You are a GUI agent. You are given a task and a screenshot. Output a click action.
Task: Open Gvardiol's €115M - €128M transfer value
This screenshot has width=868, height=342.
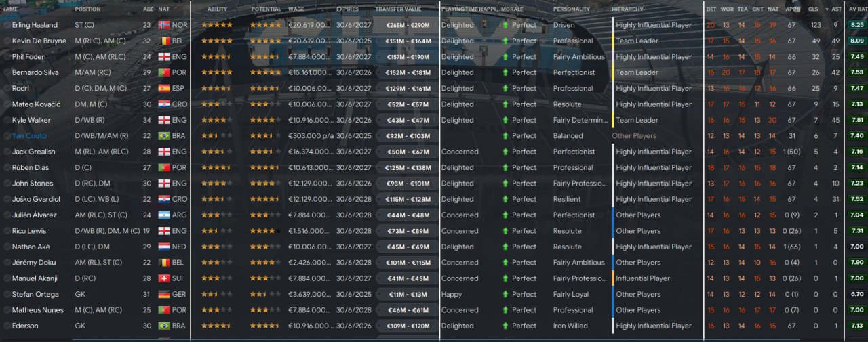click(x=408, y=199)
